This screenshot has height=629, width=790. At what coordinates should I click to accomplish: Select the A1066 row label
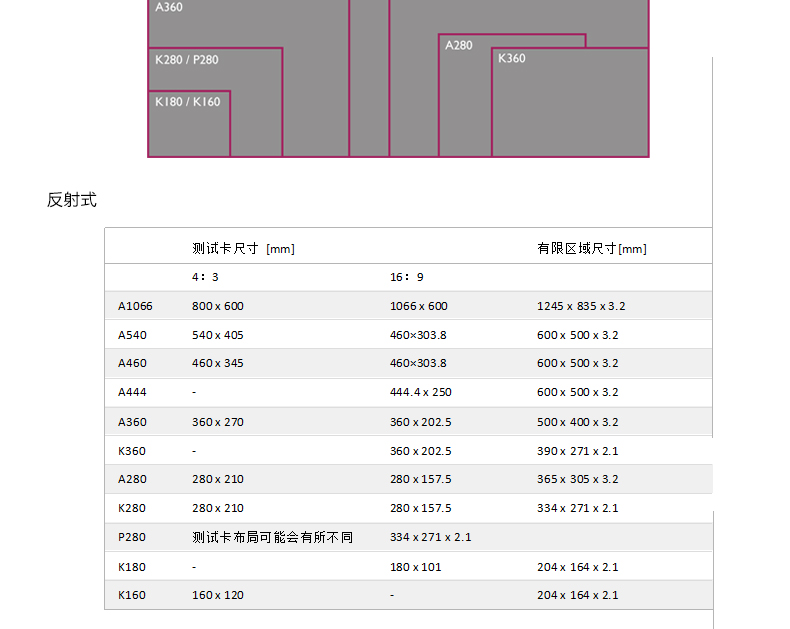pos(135,306)
